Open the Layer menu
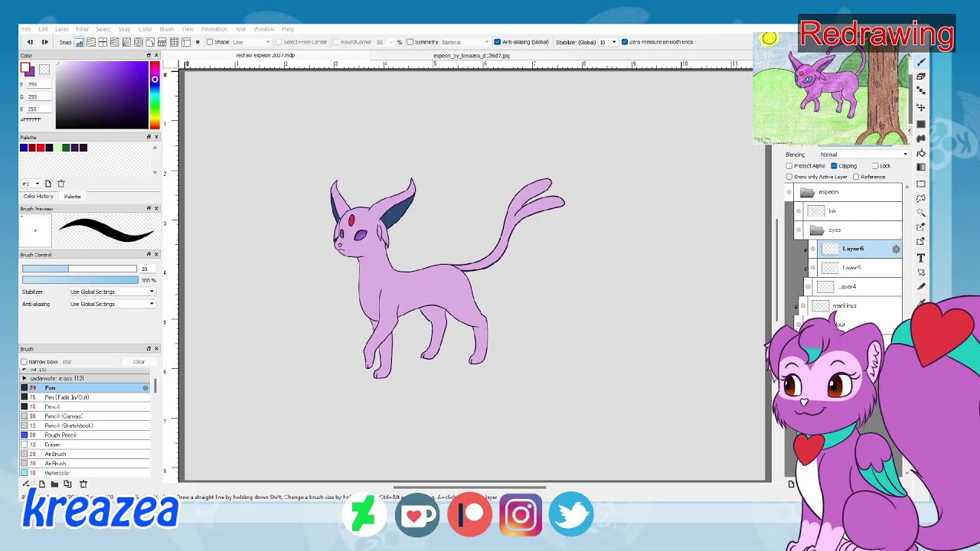The width and height of the screenshot is (980, 551). [x=62, y=29]
